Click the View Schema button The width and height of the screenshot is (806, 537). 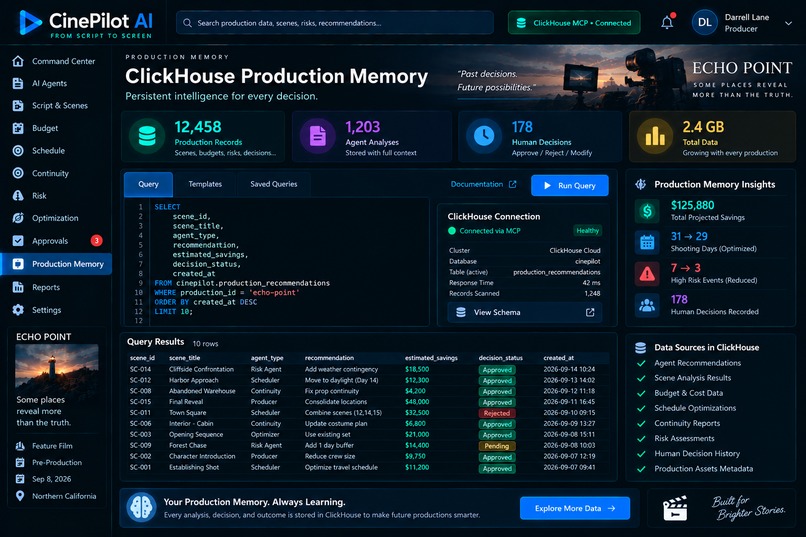(524, 312)
